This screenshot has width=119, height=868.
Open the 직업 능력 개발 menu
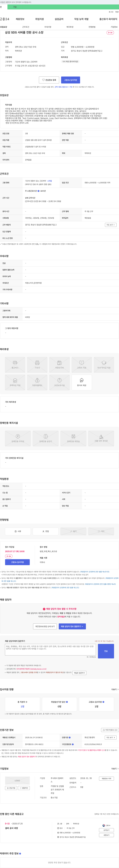coord(81,19)
